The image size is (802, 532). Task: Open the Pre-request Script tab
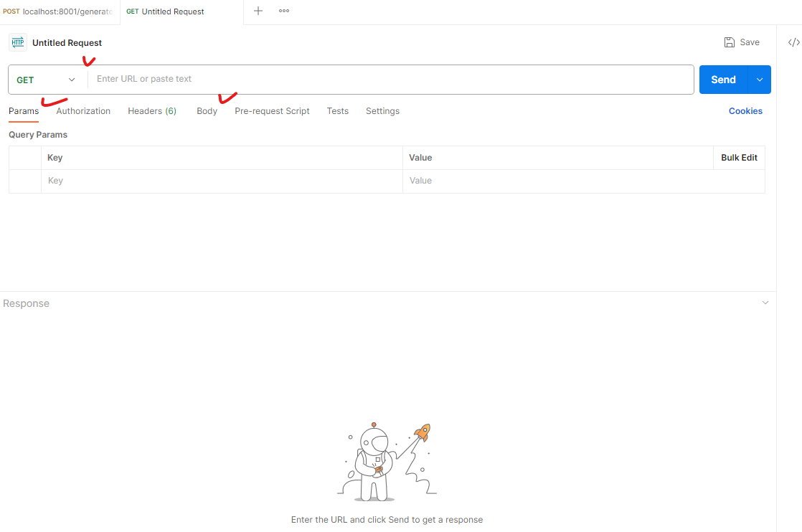click(x=272, y=111)
